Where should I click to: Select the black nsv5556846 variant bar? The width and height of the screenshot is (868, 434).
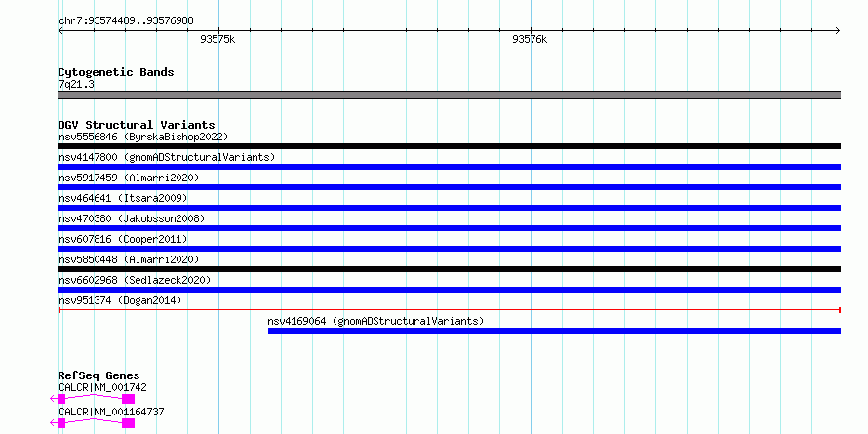449,146
